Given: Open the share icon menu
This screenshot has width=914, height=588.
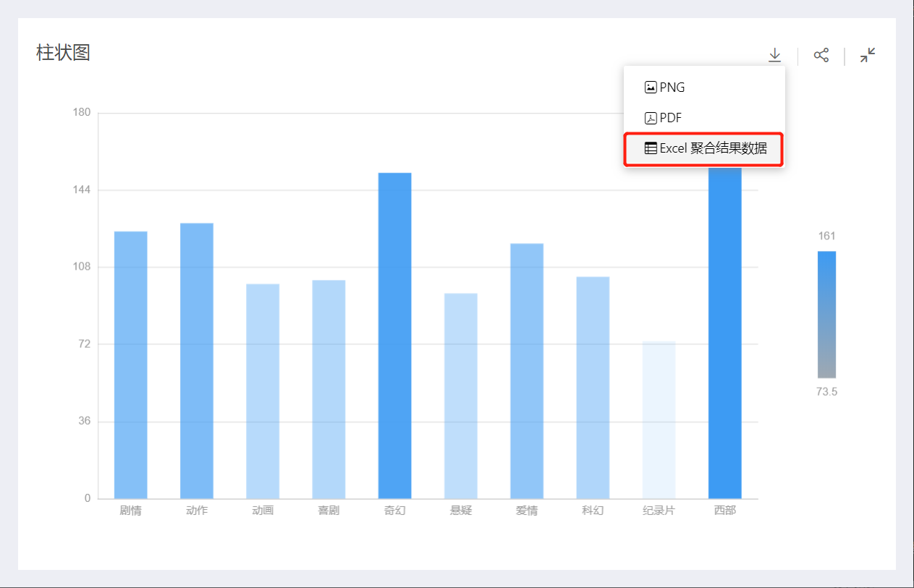Looking at the screenshot, I should pyautogui.click(x=821, y=55).
